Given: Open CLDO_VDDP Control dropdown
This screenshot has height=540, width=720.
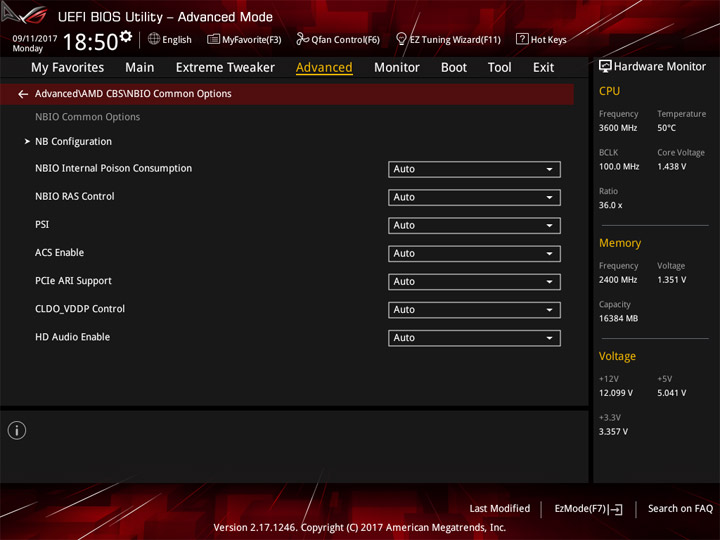Looking at the screenshot, I should pos(474,309).
